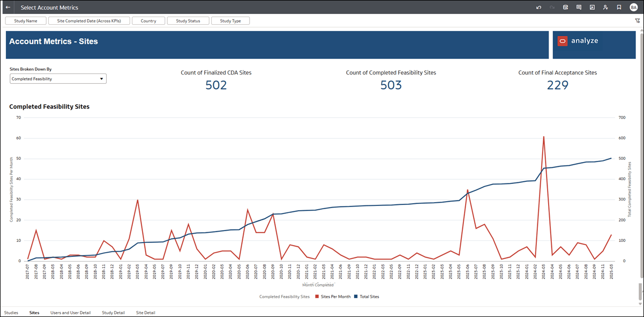Open the Filter funnel icon below the toolbar

[637, 20]
